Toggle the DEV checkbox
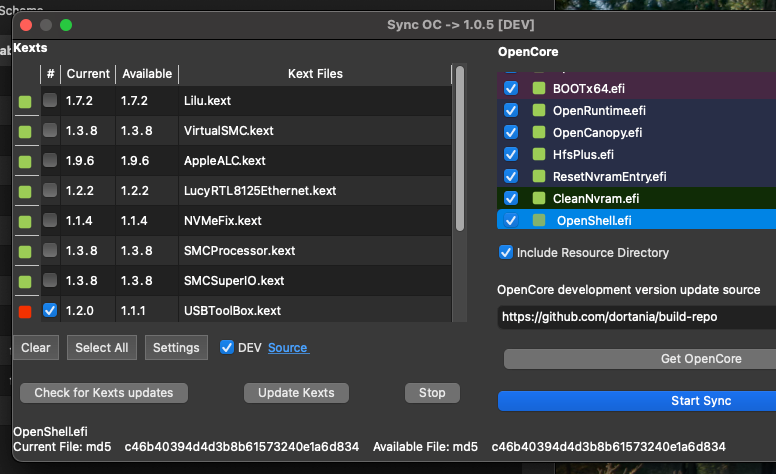 point(227,347)
